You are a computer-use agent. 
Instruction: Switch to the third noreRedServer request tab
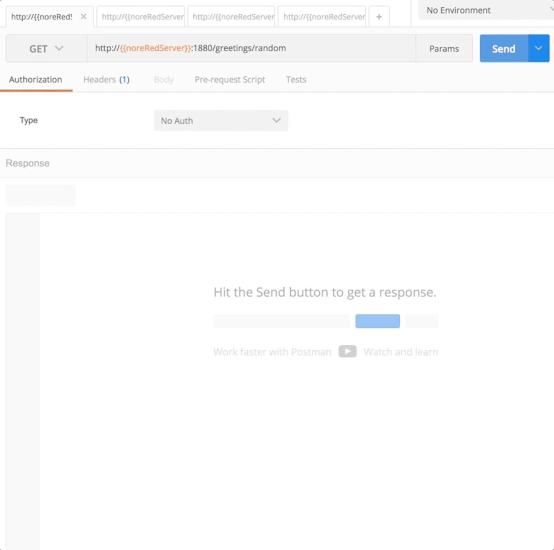(231, 17)
